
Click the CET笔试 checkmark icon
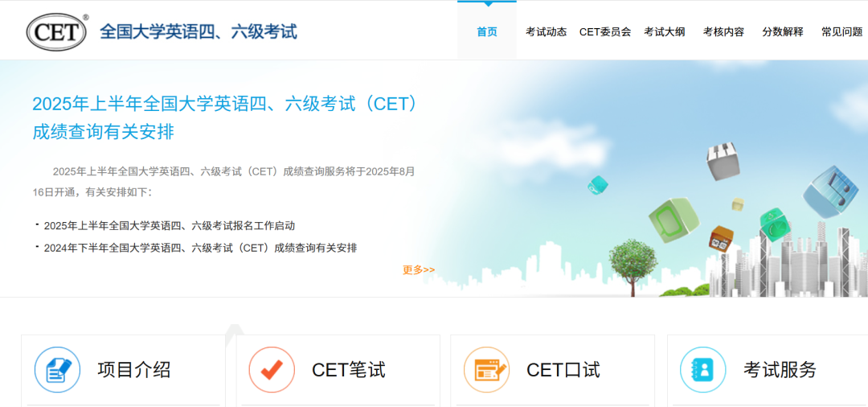point(272,370)
